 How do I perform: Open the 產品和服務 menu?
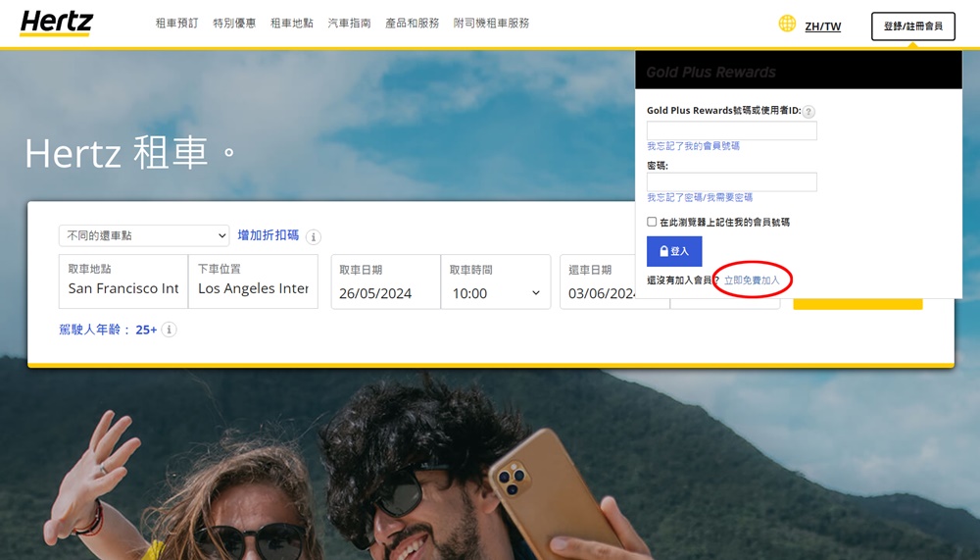[412, 24]
